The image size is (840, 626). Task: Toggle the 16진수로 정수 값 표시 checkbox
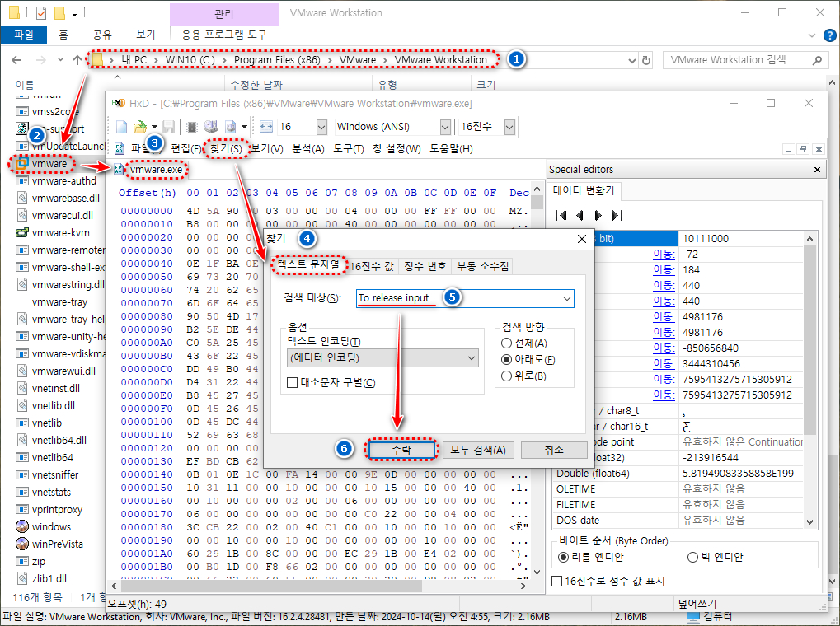[557, 581]
